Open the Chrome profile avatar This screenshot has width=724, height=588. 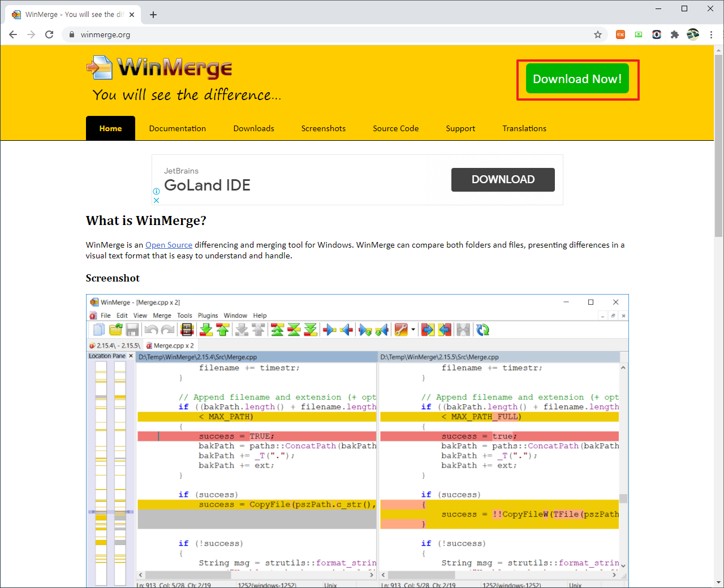[x=693, y=34]
